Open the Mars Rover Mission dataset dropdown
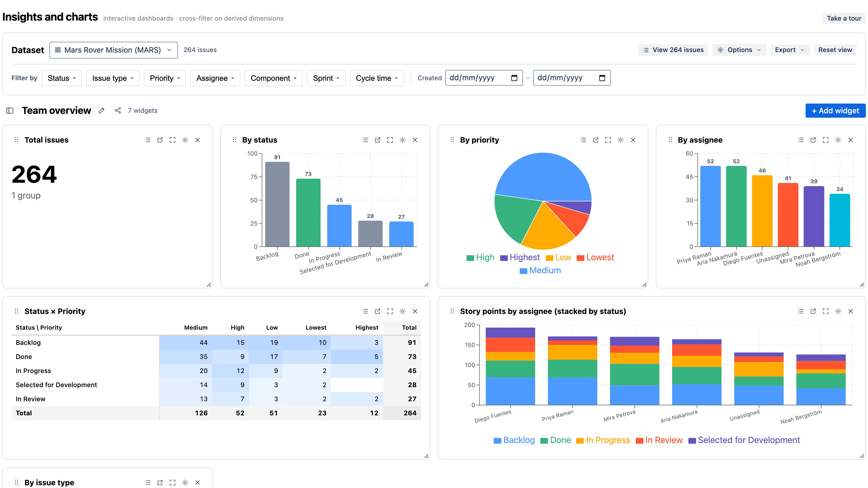 point(114,50)
